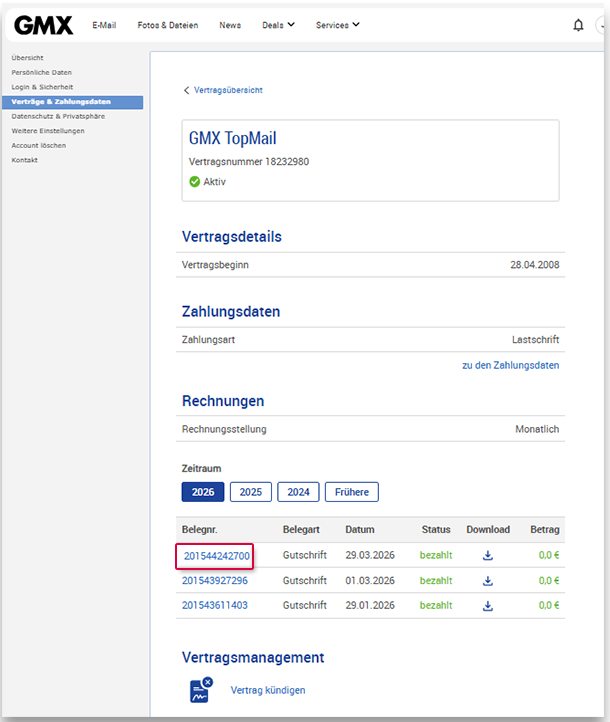Open receipt number 201543927296

point(215,581)
